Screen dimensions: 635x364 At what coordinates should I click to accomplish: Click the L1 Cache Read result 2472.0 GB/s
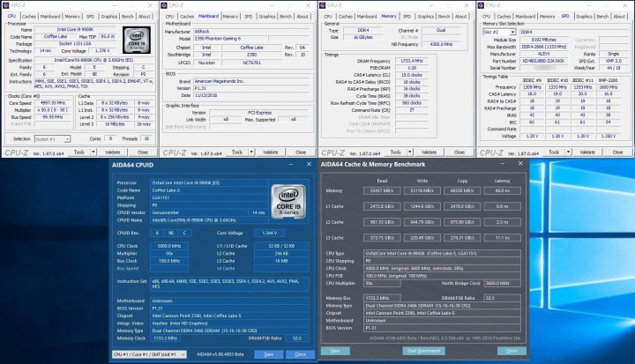(382, 206)
